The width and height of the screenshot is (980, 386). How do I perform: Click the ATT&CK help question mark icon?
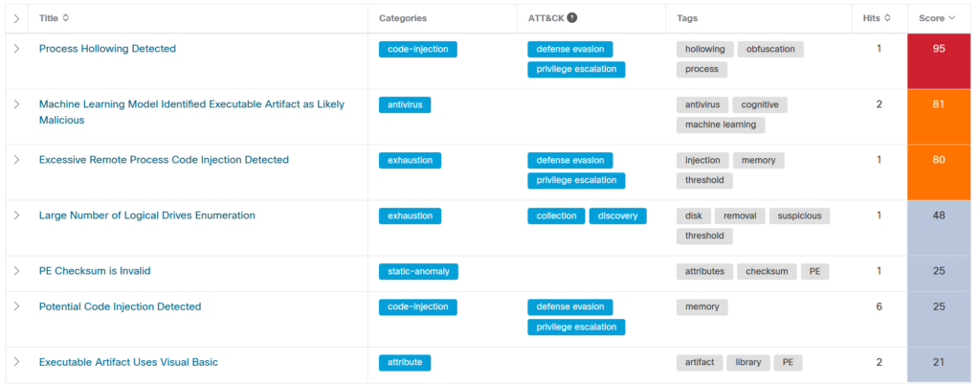[572, 18]
